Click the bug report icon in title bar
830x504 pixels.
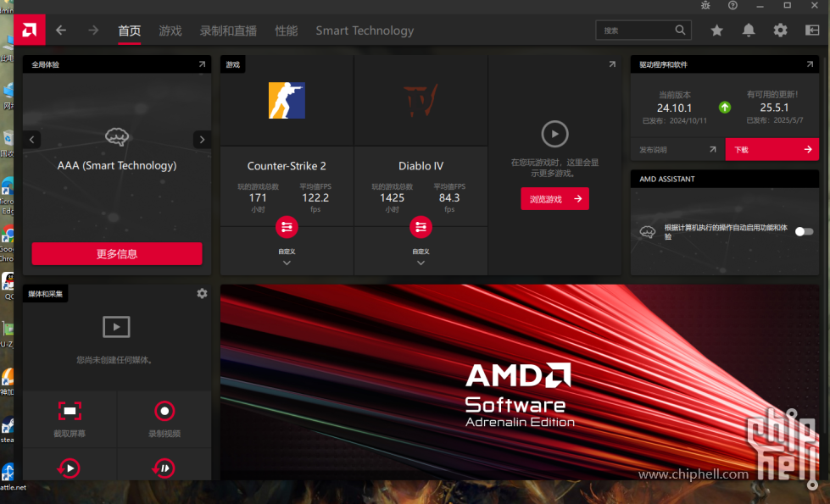coord(705,5)
